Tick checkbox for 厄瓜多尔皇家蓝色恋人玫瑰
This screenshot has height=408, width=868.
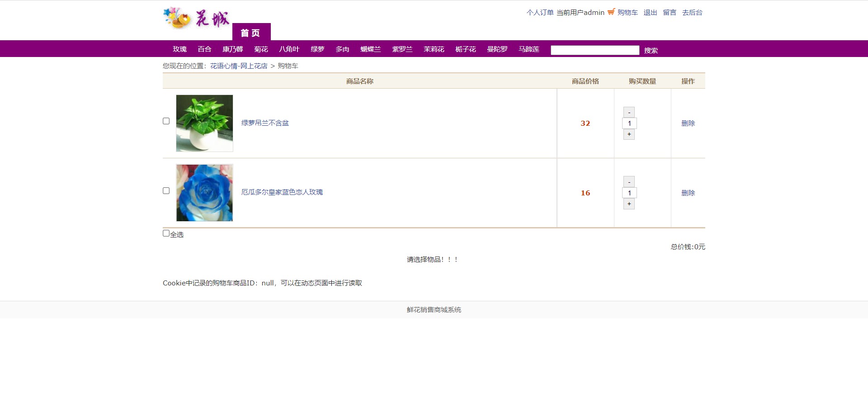[x=166, y=191]
